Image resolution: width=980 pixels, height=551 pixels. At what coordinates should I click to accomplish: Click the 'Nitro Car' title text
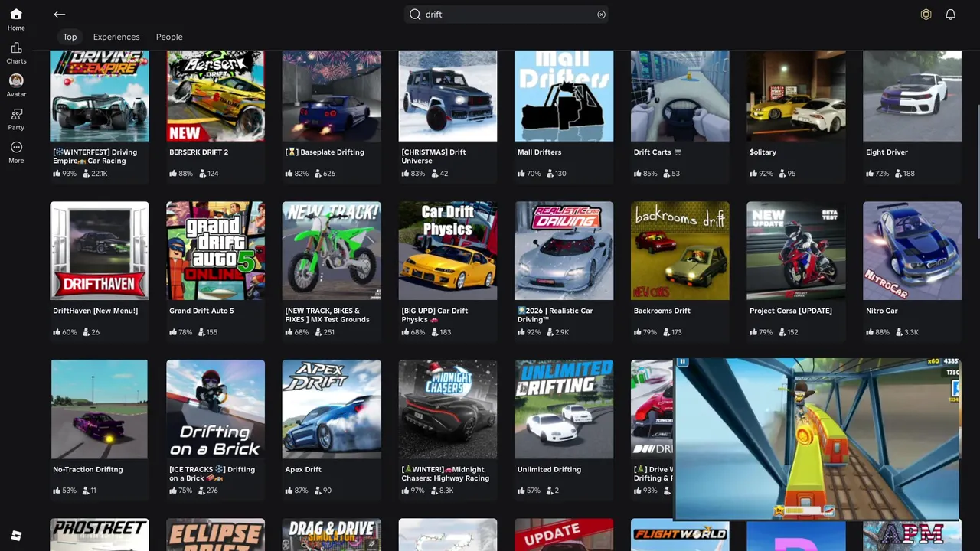(x=881, y=311)
